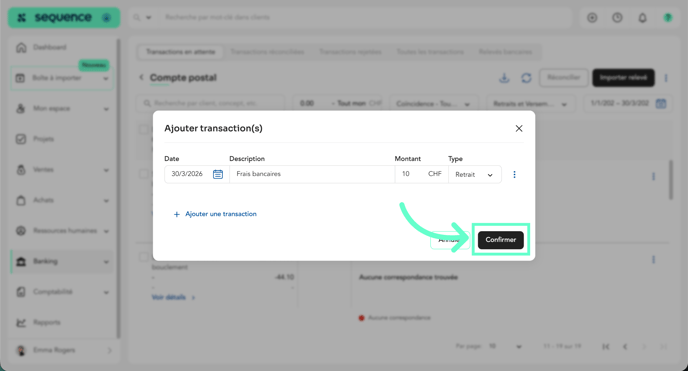Open the three-dot menu of the transaction row
This screenshot has width=688, height=371.
(x=514, y=175)
